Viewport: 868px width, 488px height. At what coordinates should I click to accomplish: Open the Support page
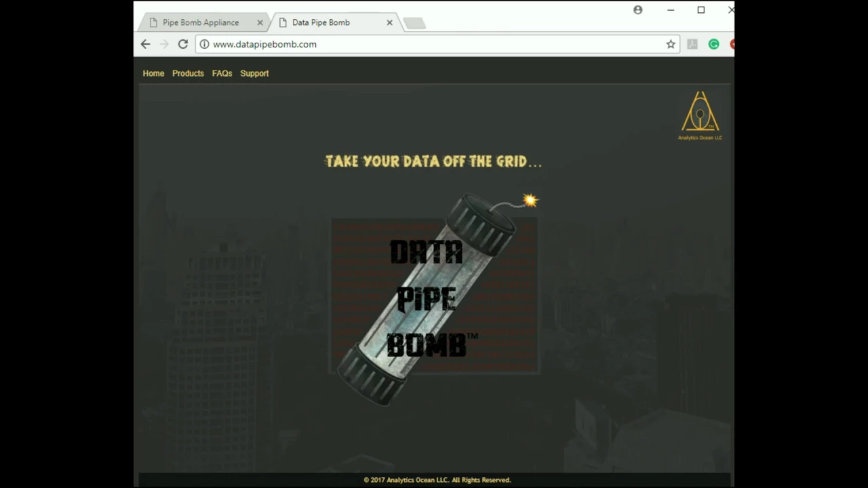[254, 73]
